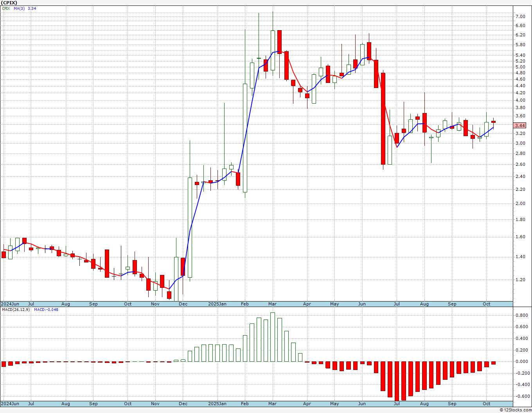532x413 pixels.
Task: Click the 0.400 MACD axis label
Action: click(521, 338)
